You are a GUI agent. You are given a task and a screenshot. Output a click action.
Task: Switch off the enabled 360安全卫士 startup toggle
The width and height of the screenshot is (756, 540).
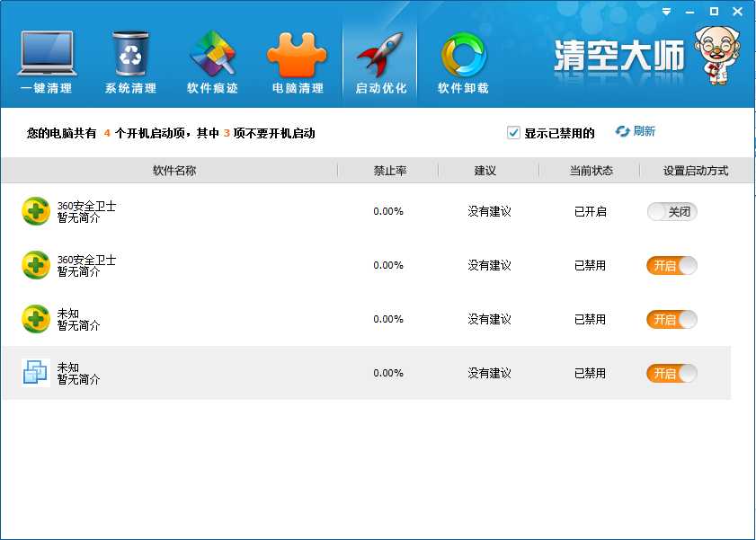672,212
